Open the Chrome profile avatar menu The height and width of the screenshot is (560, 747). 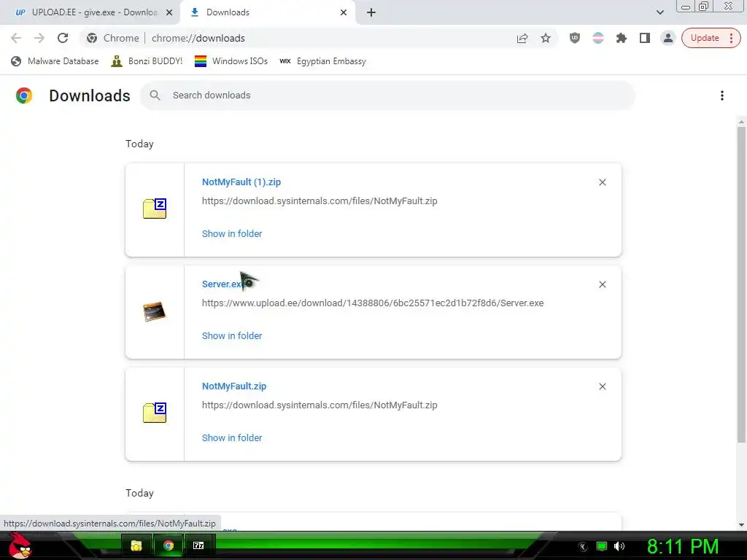pos(668,38)
